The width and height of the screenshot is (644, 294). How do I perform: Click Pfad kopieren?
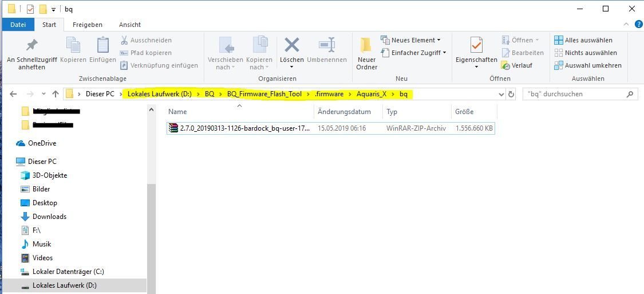click(145, 53)
